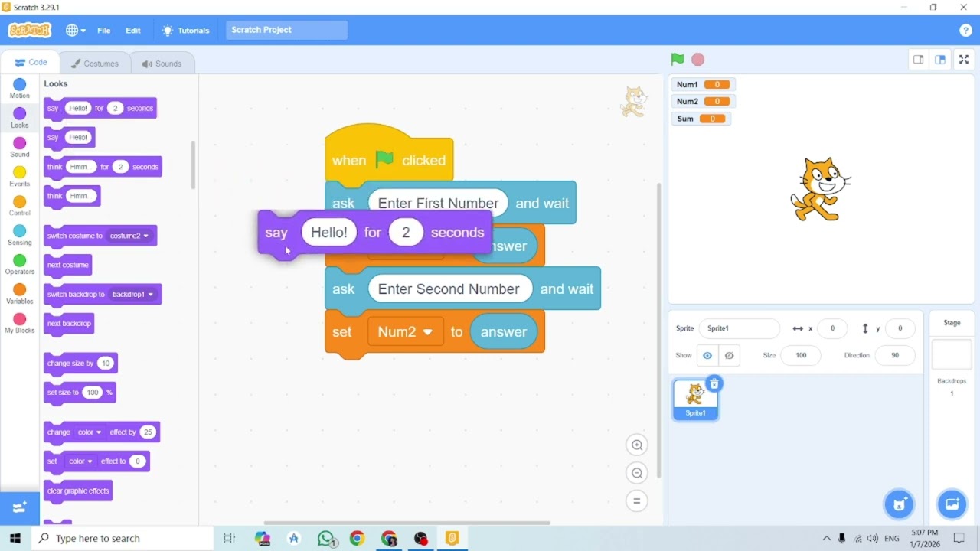
Task: Click the green flag to run project
Action: click(678, 60)
